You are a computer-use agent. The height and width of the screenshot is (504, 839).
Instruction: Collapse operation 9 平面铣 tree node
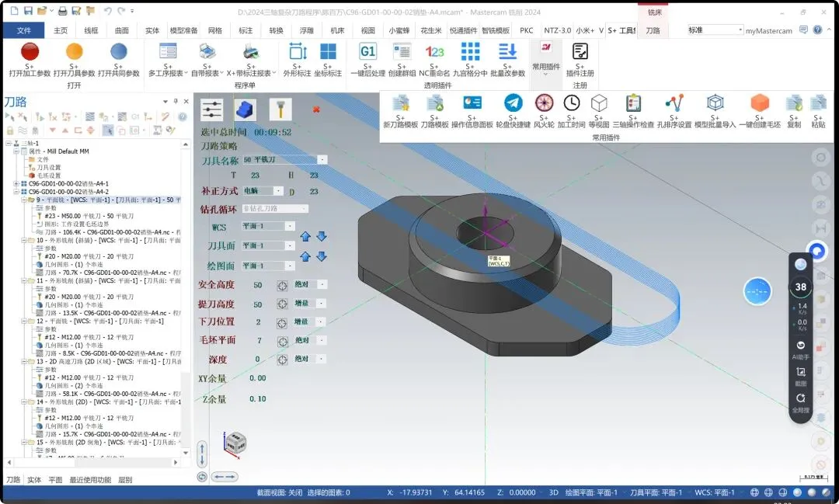(23, 200)
